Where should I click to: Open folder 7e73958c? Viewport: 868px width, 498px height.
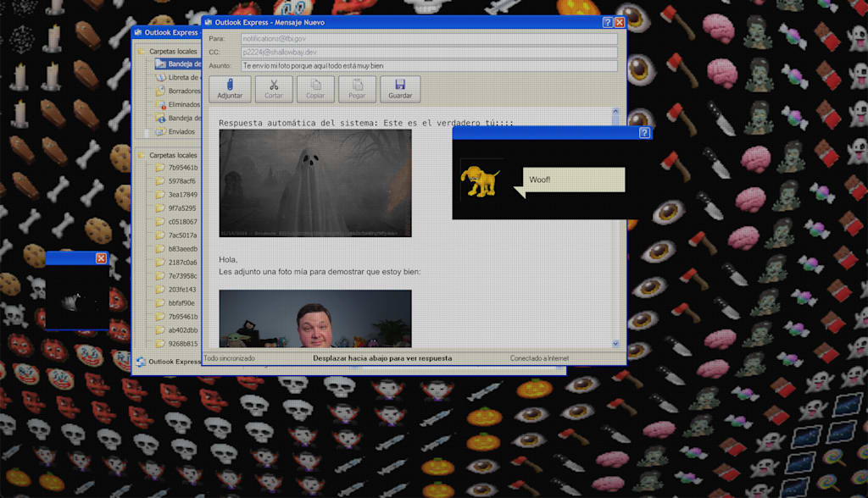pos(176,276)
